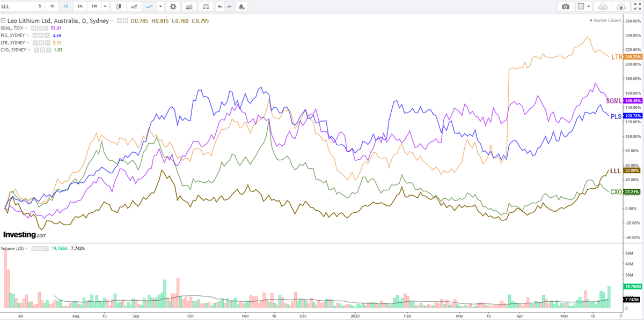Image resolution: width=644 pixels, height=320 pixels.
Task: Toggle visibility of Leo Lithium main series
Action: pyautogui.click(x=119, y=21)
